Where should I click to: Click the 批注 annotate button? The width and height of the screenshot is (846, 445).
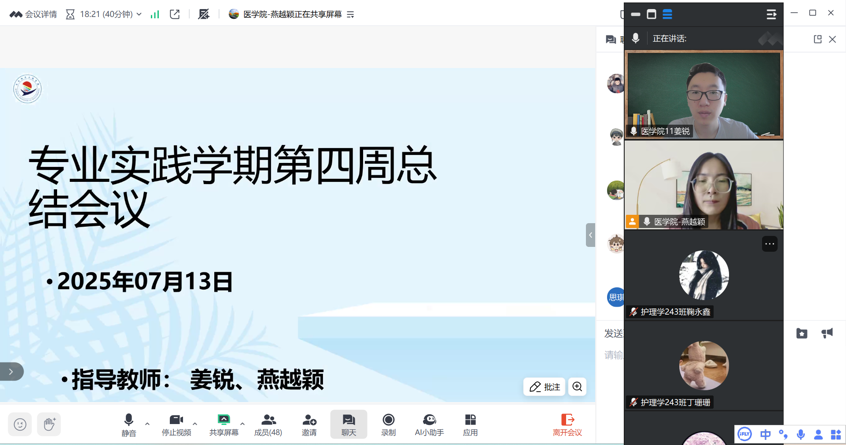[x=545, y=387]
